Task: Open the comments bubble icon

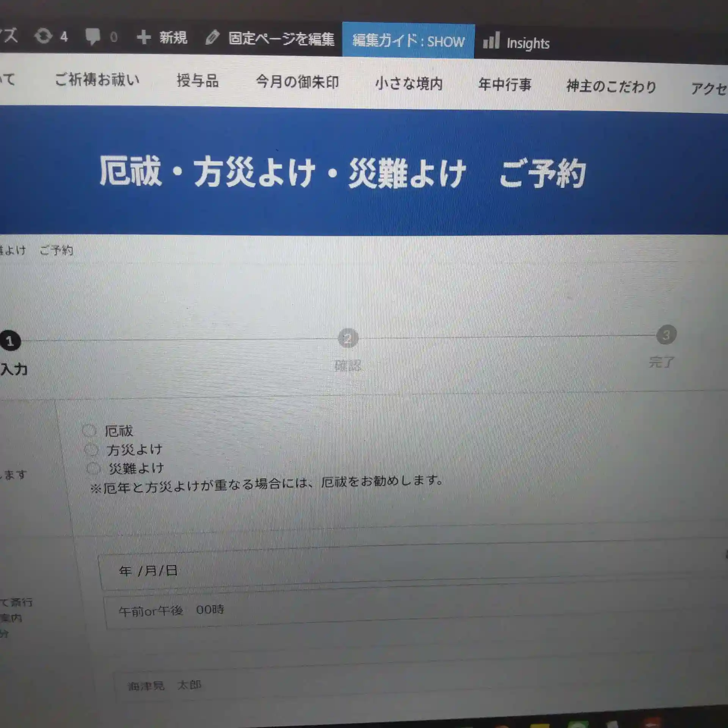Action: (x=93, y=37)
